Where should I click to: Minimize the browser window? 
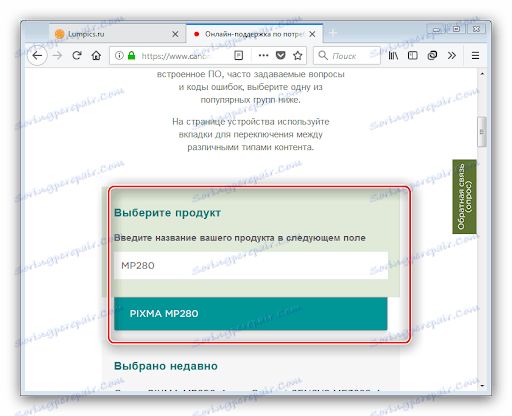(436, 29)
